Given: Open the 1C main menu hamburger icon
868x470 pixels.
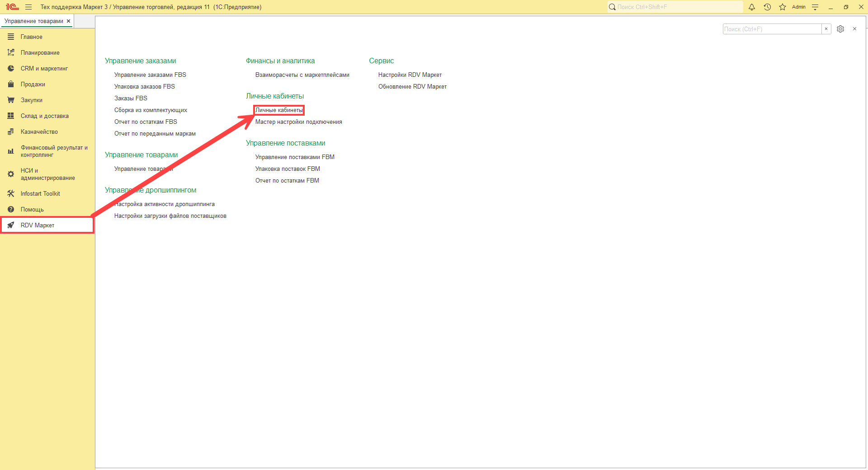Looking at the screenshot, I should (28, 7).
